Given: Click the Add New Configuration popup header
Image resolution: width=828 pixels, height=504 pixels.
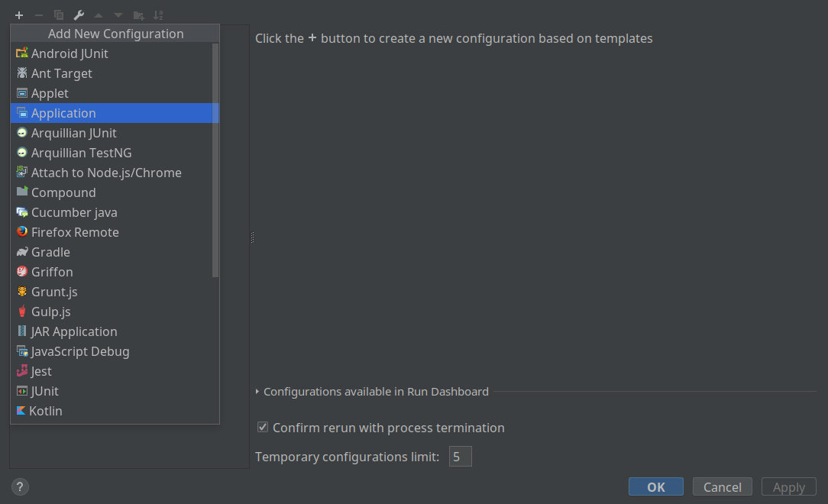Looking at the screenshot, I should click(115, 34).
